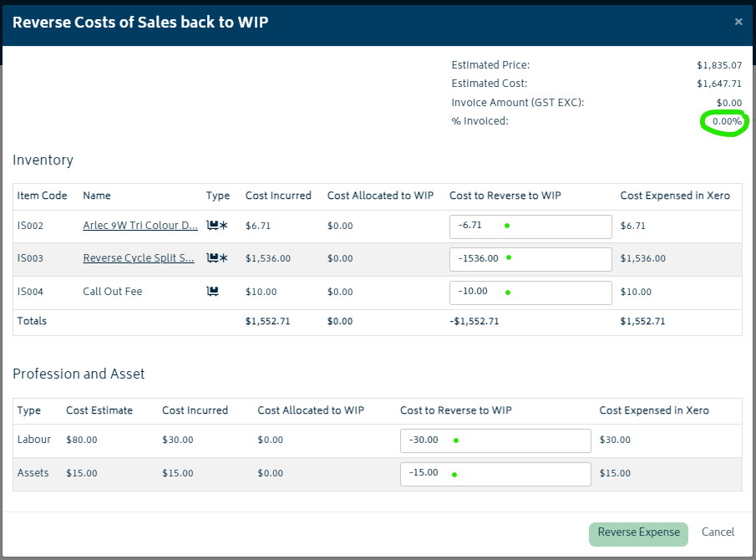The image size is (756, 560).
Task: Edit the Assets Cost to Reverse field
Action: pos(495,474)
